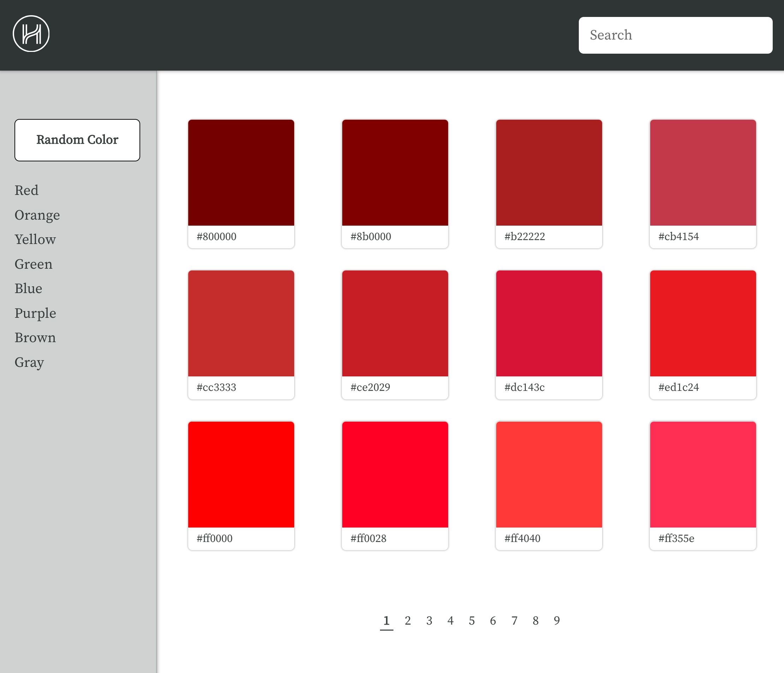Open the Purple color category
The width and height of the screenshot is (784, 673).
35,313
